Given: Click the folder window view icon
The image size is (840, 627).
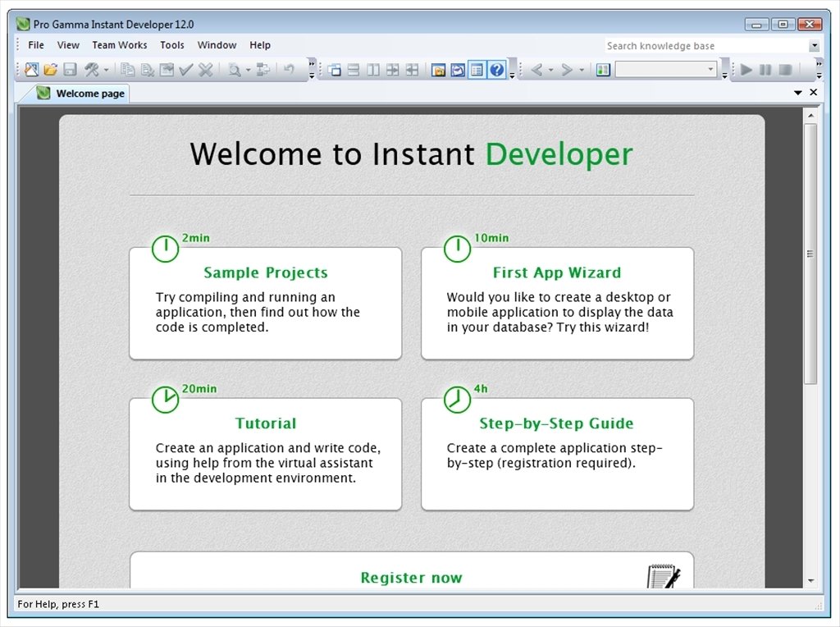Looking at the screenshot, I should (x=438, y=71).
